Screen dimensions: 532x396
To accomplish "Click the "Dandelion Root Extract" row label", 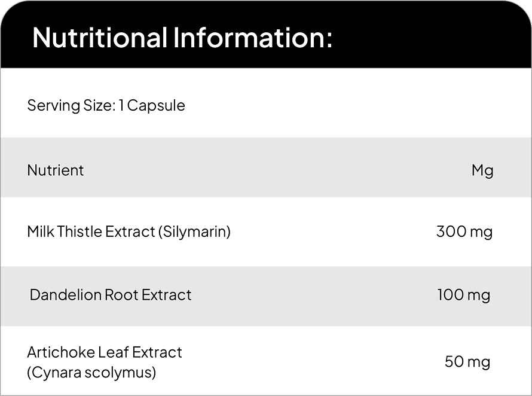I will pos(111,295).
